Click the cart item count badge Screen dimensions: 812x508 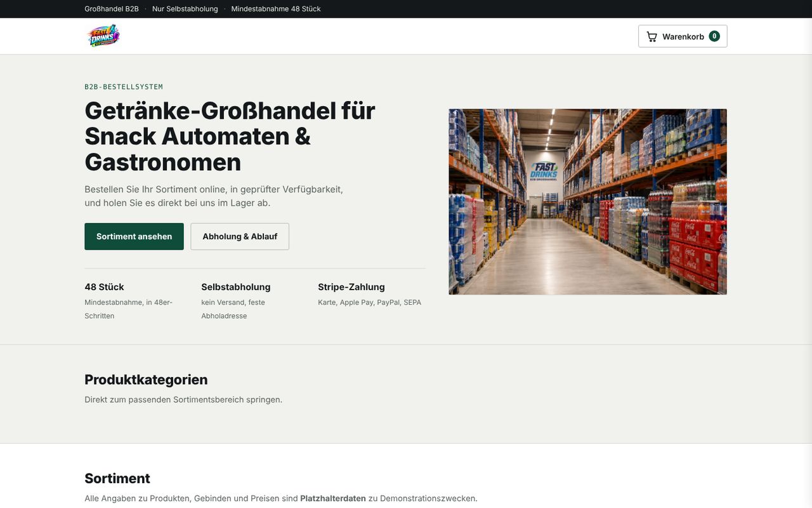coord(714,36)
